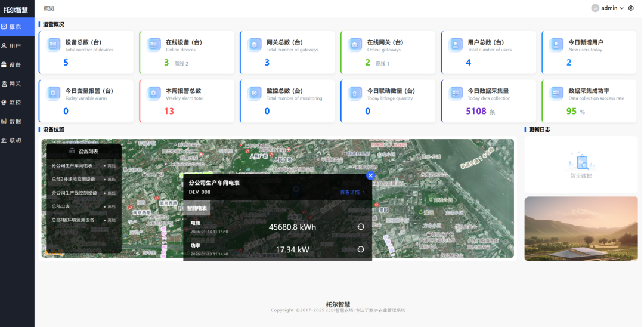
Task: Select the 智能电表 tab in popup
Action: tap(197, 208)
